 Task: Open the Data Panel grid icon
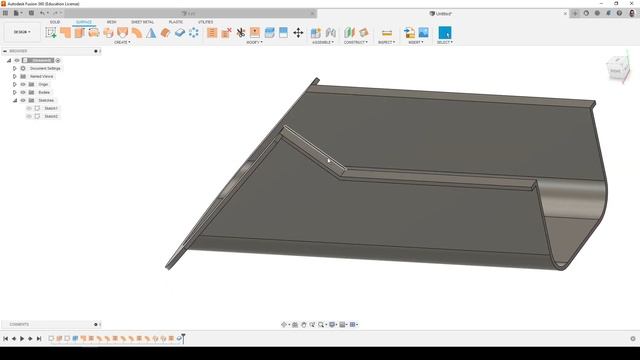point(6,13)
